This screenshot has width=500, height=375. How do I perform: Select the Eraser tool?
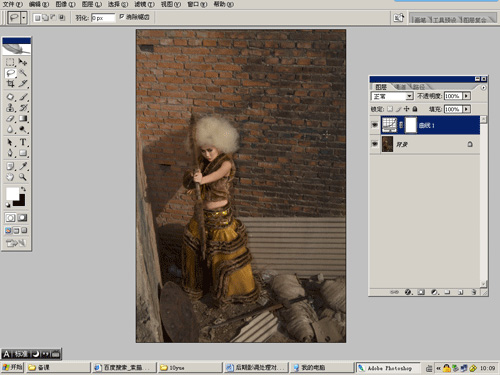coord(10,119)
